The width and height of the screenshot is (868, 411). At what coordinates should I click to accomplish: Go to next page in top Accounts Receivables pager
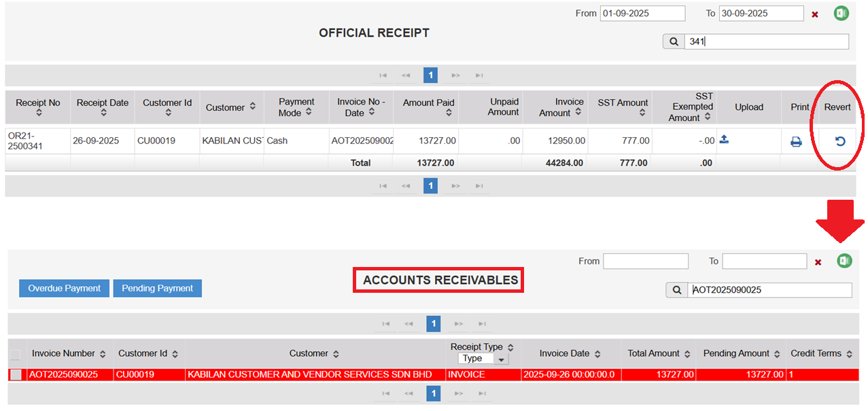(459, 324)
